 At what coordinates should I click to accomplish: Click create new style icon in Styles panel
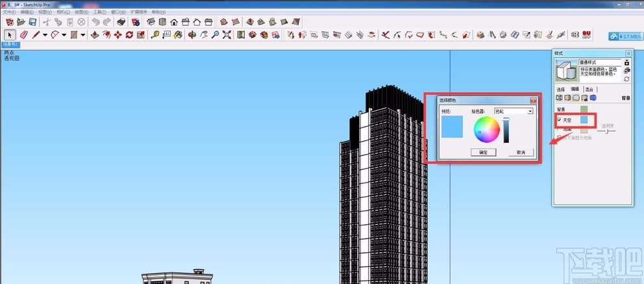(x=626, y=70)
